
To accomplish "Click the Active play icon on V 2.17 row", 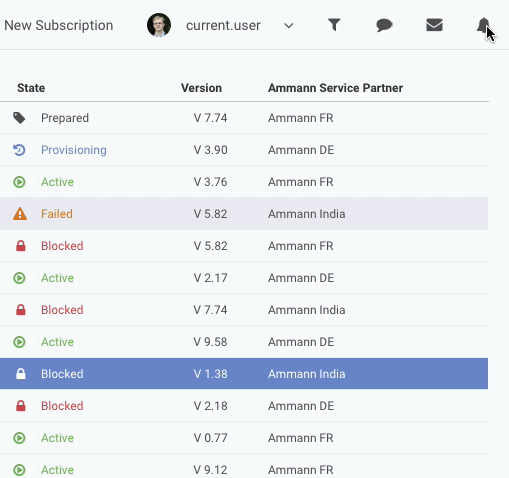I will pyautogui.click(x=19, y=278).
